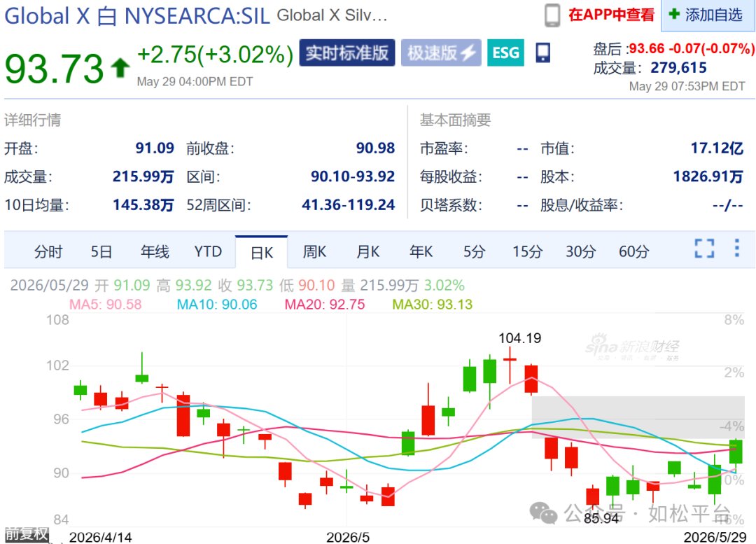Show the 30分 thirty-minute chart
Screen dimensions: 756x544
pyautogui.click(x=580, y=252)
